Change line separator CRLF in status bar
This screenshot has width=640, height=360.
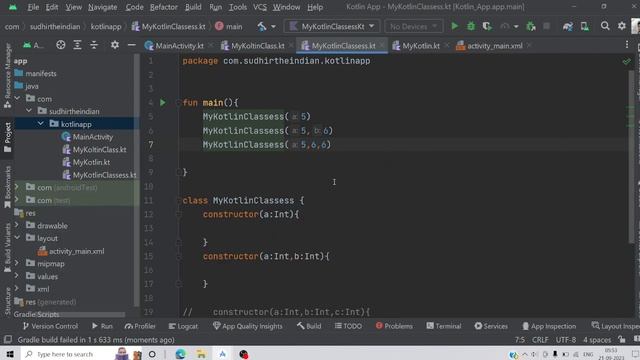coord(540,340)
